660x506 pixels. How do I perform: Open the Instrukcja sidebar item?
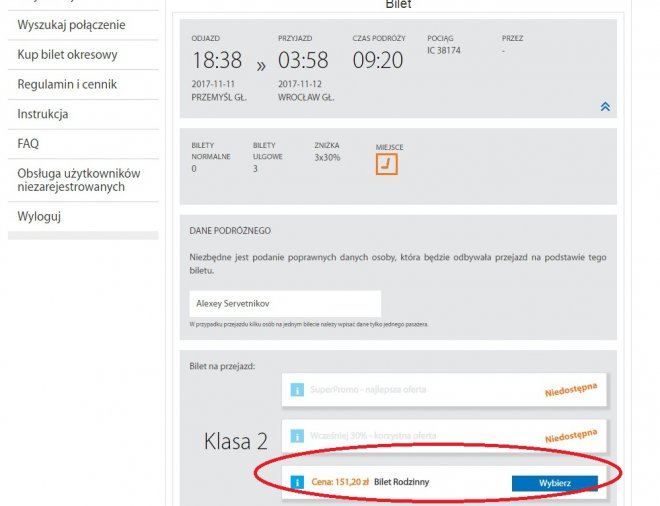pos(43,114)
